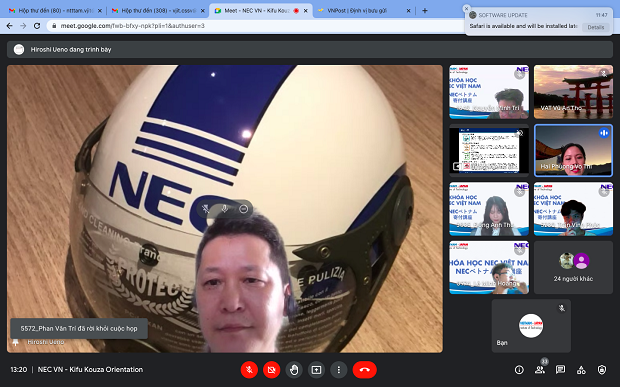Open the three-dot more options menu
This screenshot has height=387, width=620.
(338, 370)
